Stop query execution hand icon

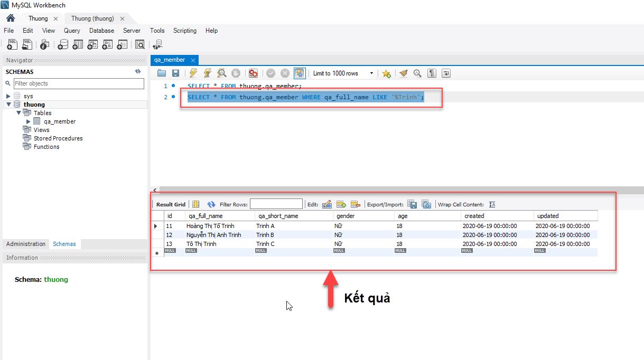(236, 73)
